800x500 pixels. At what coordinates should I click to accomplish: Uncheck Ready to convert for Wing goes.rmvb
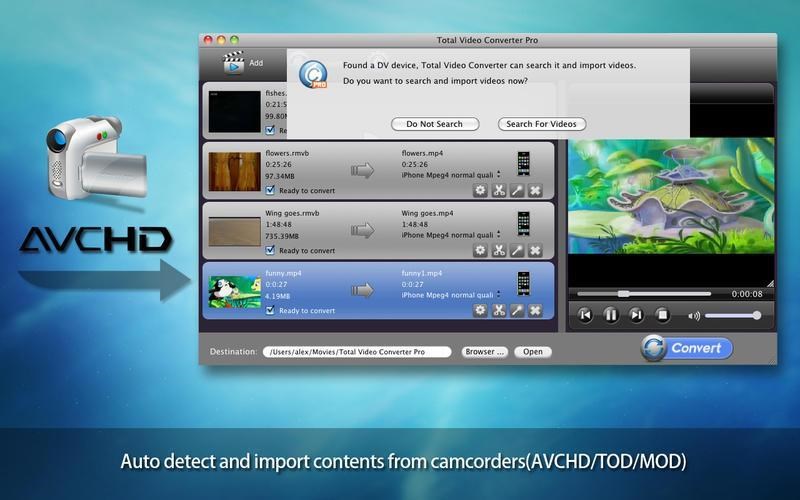click(270, 250)
